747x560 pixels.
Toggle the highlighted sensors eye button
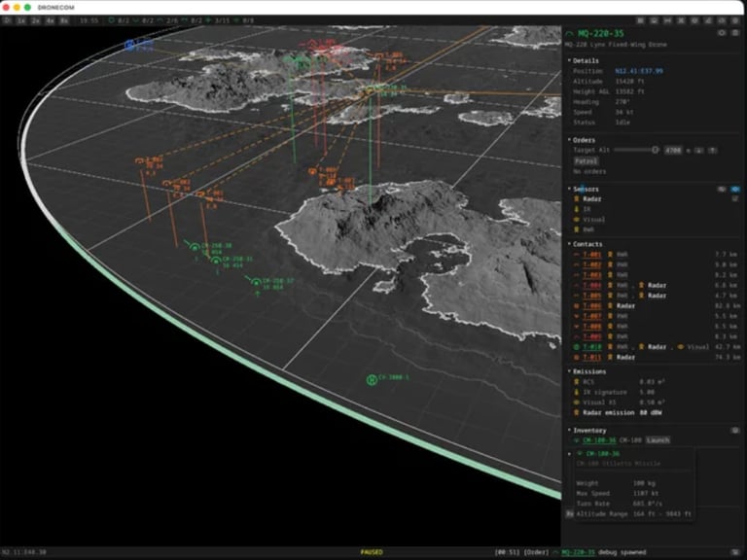coord(734,189)
